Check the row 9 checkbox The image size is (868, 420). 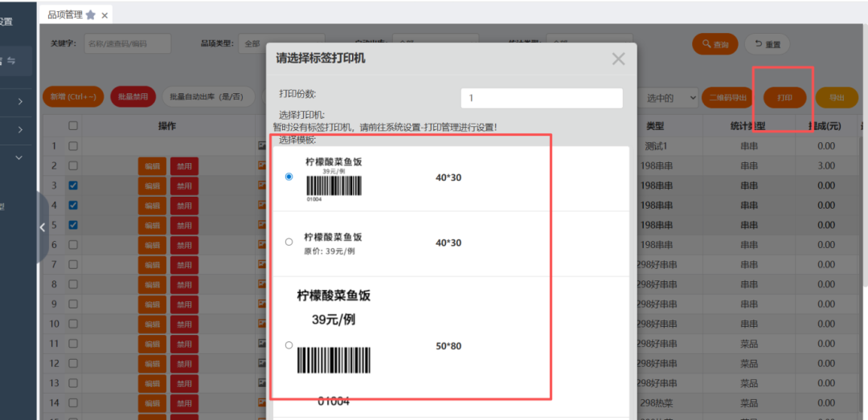pos(73,304)
